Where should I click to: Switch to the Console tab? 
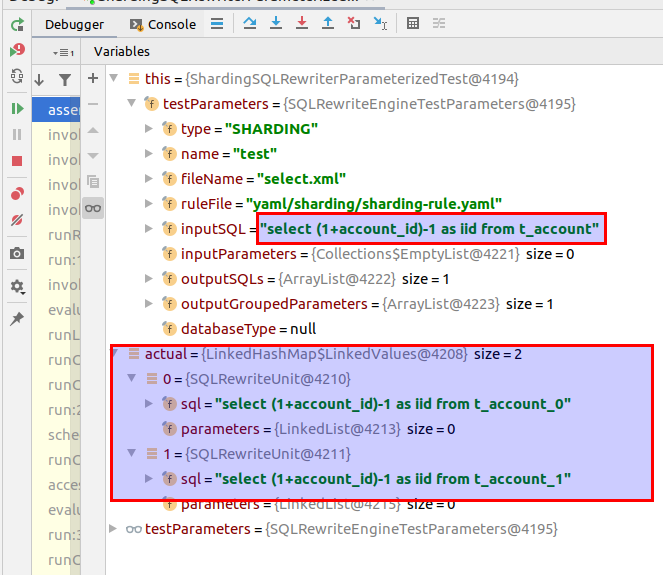click(x=163, y=25)
